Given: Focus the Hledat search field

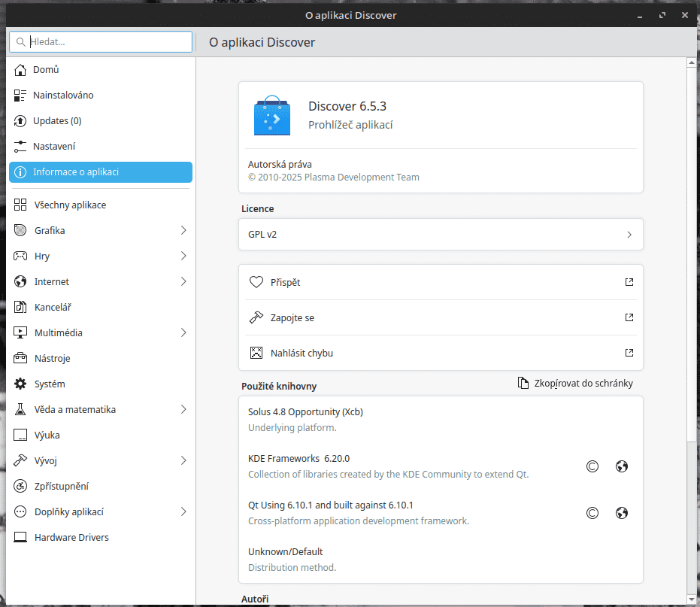Looking at the screenshot, I should [x=101, y=42].
